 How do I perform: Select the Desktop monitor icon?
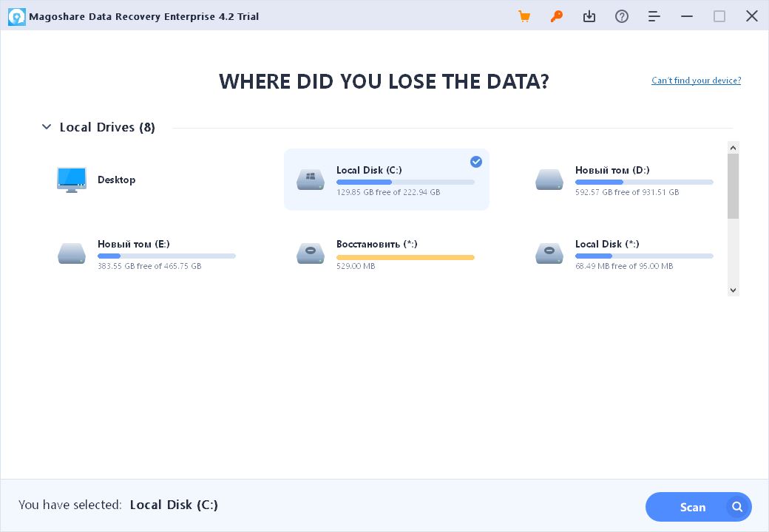pyautogui.click(x=71, y=179)
